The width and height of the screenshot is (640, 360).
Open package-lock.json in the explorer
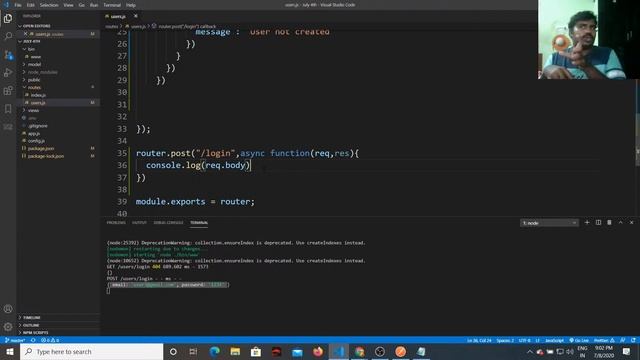tap(59, 156)
